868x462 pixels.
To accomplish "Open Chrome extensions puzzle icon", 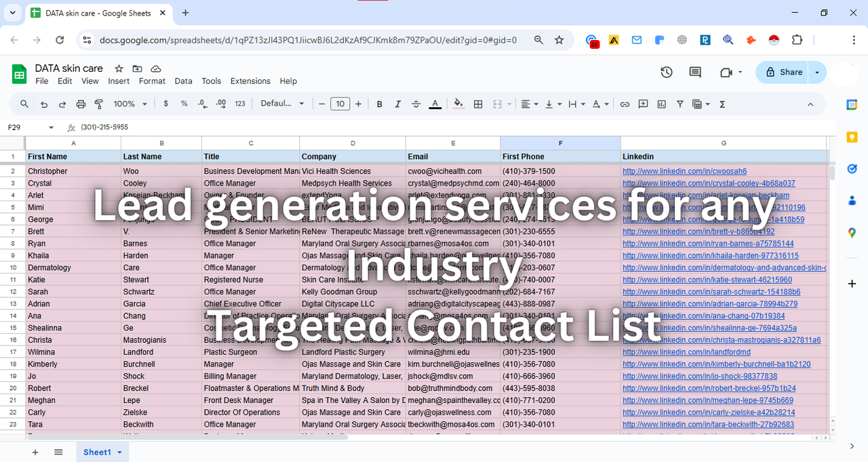I will coord(797,40).
